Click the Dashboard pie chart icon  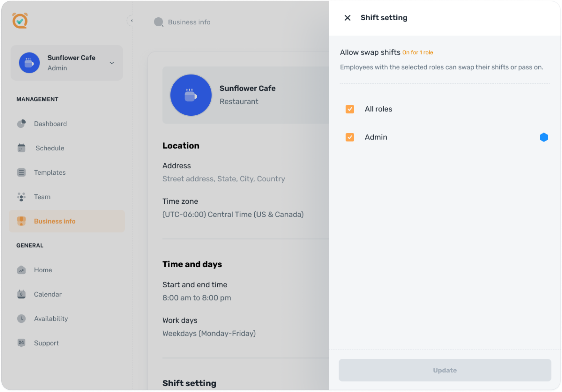pyautogui.click(x=21, y=124)
